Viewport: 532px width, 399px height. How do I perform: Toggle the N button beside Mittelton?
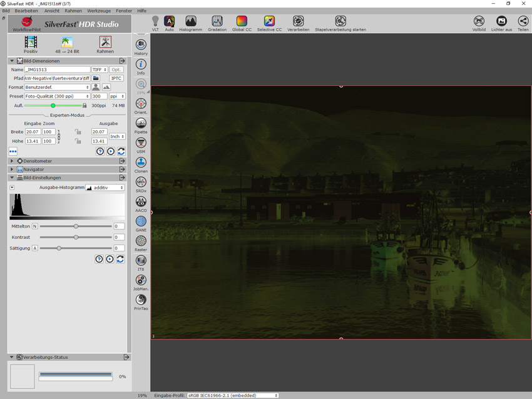point(34,226)
